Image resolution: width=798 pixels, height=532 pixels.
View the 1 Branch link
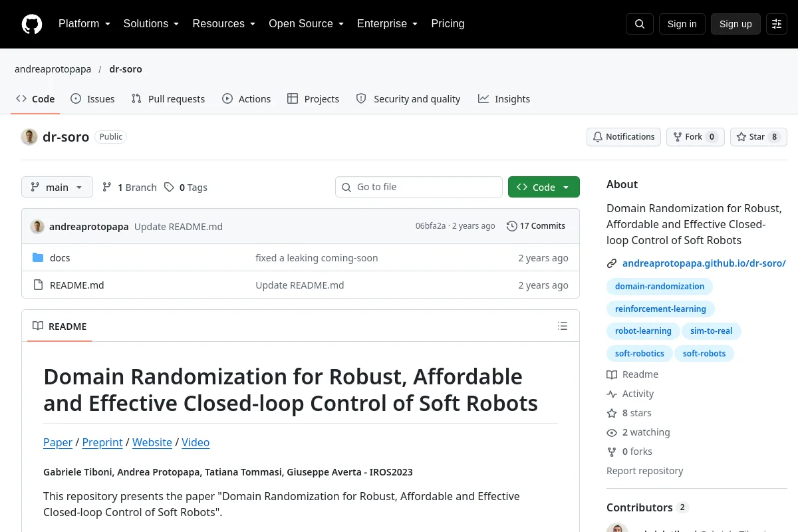coord(130,188)
